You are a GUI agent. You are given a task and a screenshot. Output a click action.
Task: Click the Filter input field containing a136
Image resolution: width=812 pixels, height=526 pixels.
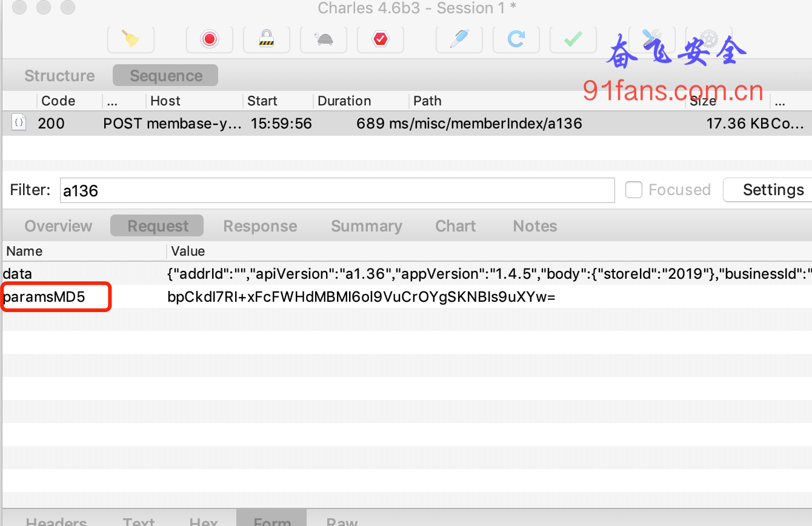(338, 190)
